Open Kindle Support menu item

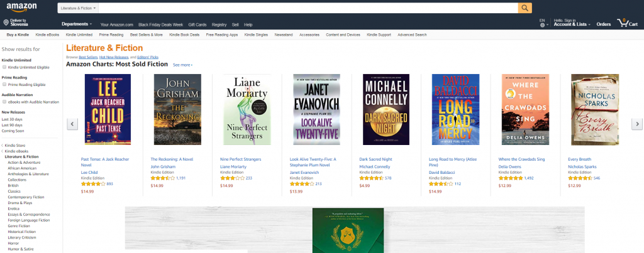[x=379, y=35]
